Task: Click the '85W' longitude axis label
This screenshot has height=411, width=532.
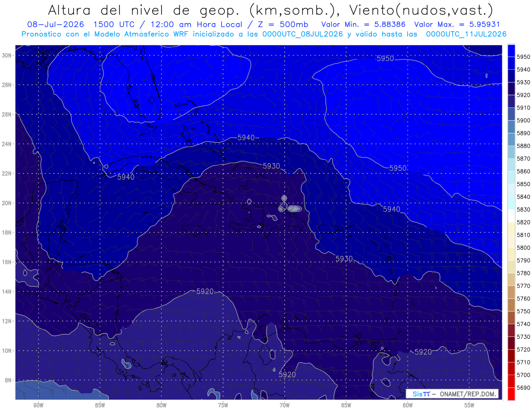Action: 100,406
